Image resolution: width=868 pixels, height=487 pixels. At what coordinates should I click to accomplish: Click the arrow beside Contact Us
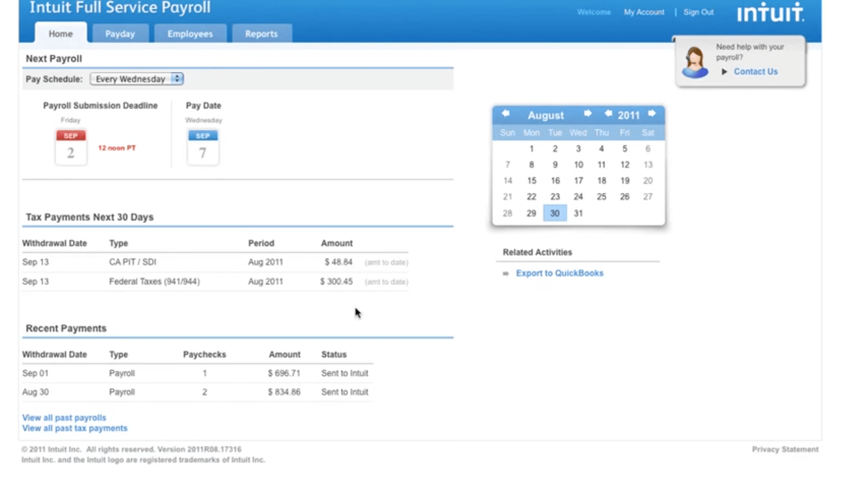tap(724, 72)
